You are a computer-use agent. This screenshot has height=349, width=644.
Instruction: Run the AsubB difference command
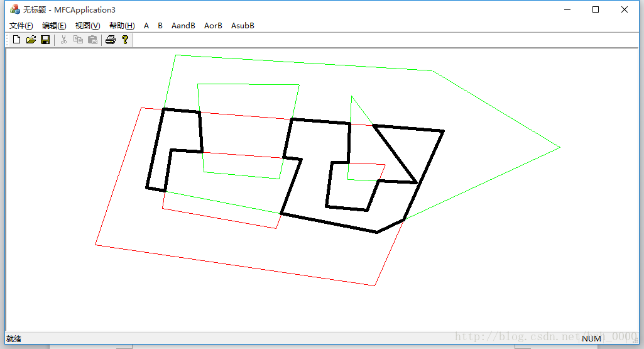pos(243,26)
